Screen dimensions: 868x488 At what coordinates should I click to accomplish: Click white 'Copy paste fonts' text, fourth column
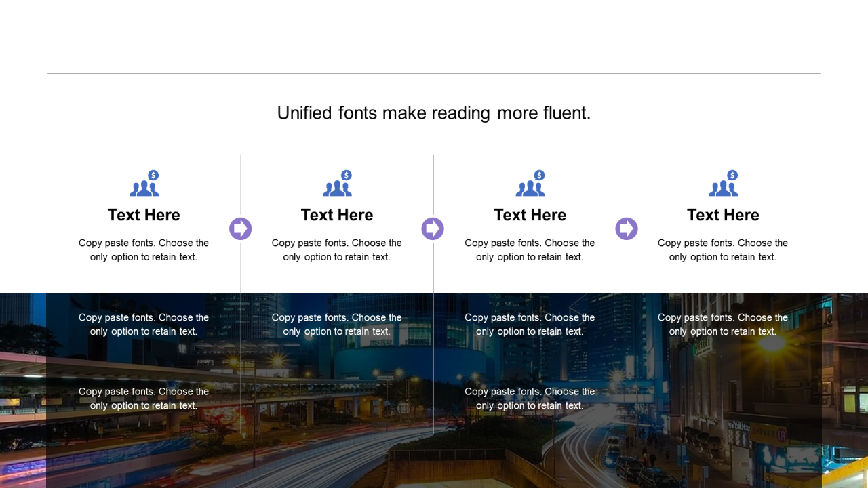(x=723, y=325)
